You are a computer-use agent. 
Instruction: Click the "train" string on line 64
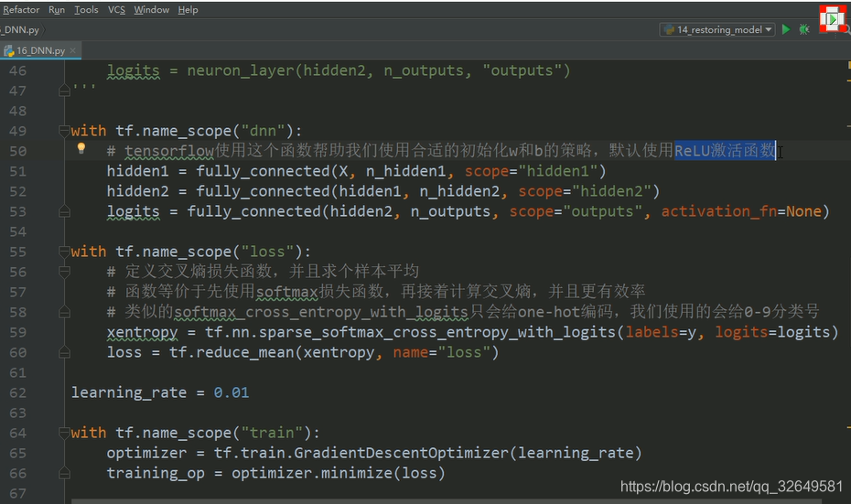[x=272, y=433]
